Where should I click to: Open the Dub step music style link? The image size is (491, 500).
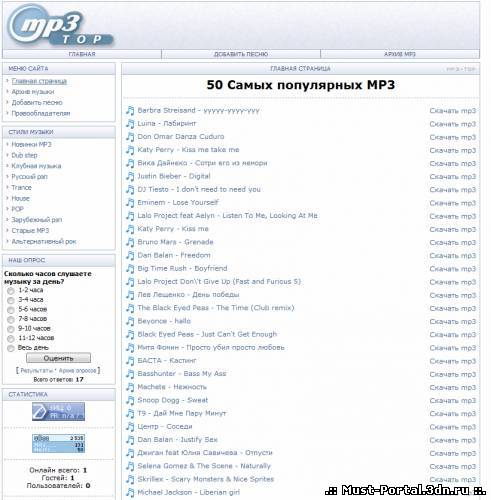coord(24,155)
